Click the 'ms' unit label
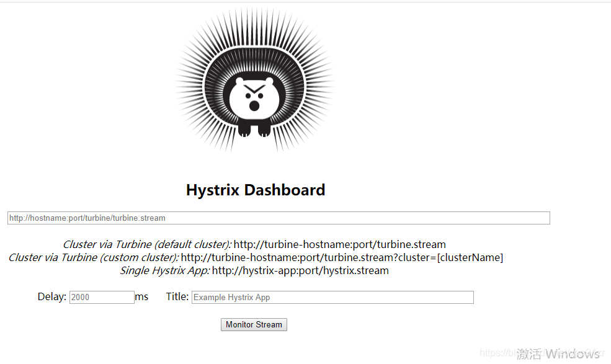This screenshot has width=611, height=364. (141, 297)
